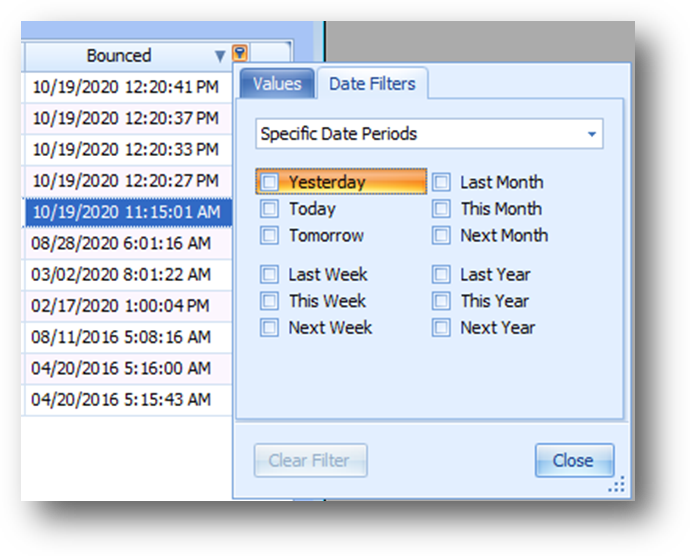Switch to the Values tab
Viewport: 690px width, 556px height.
click(277, 84)
